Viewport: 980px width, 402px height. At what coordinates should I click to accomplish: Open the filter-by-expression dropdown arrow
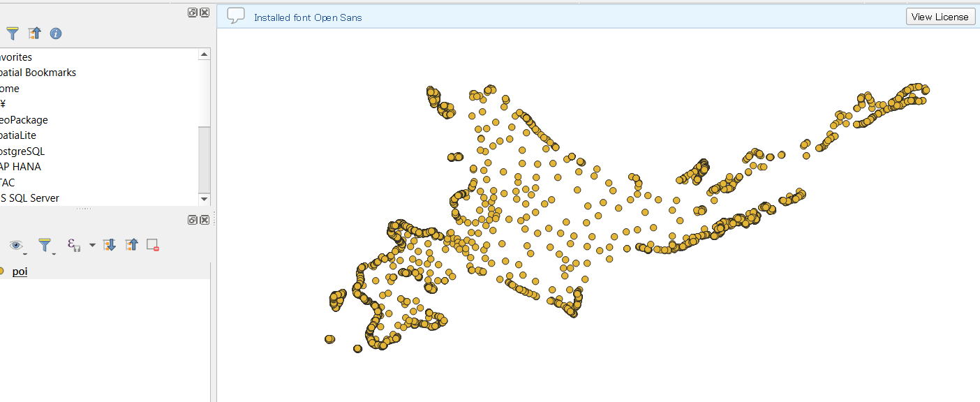pyautogui.click(x=92, y=245)
